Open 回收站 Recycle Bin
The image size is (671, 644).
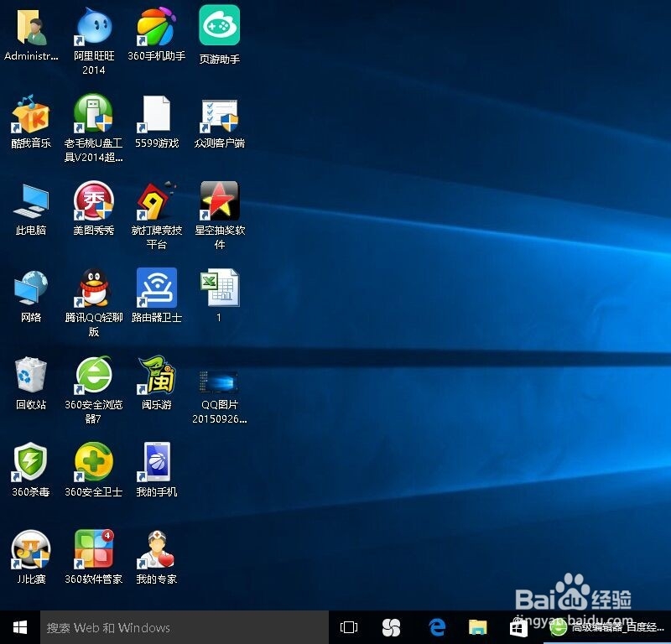(31, 375)
